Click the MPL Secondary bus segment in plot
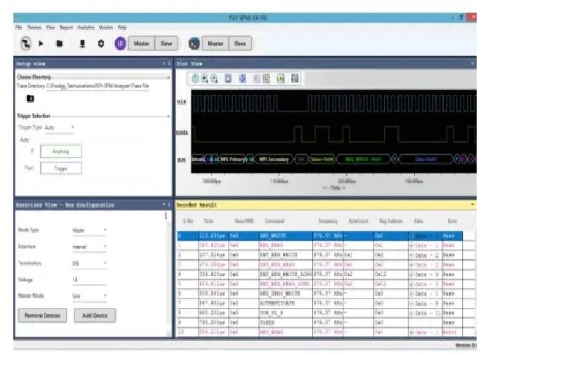The width and height of the screenshot is (588, 372). click(x=274, y=159)
